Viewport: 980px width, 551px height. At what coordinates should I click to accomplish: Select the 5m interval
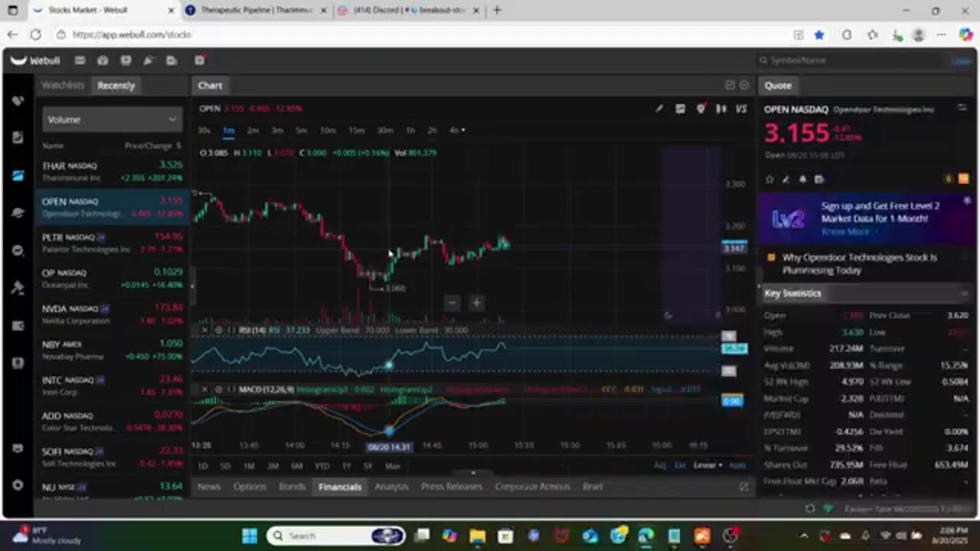[301, 130]
